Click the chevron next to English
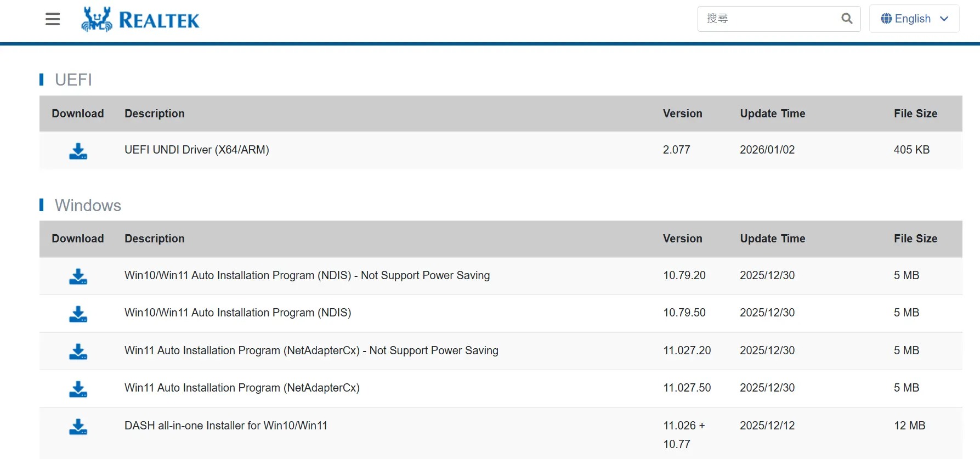 (x=944, y=19)
